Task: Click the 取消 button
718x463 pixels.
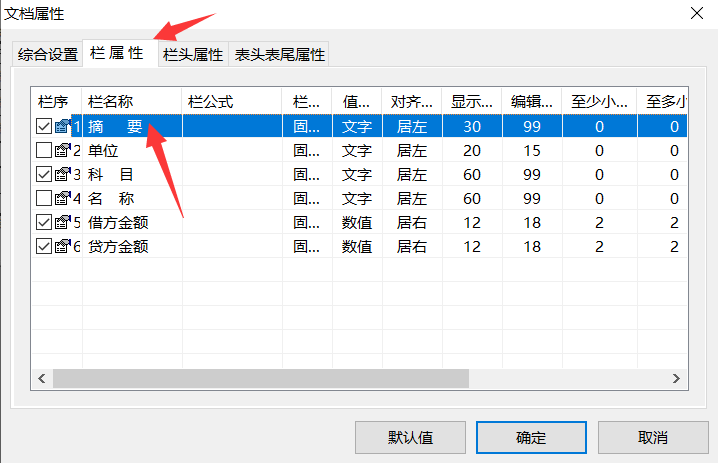Action: (x=651, y=438)
